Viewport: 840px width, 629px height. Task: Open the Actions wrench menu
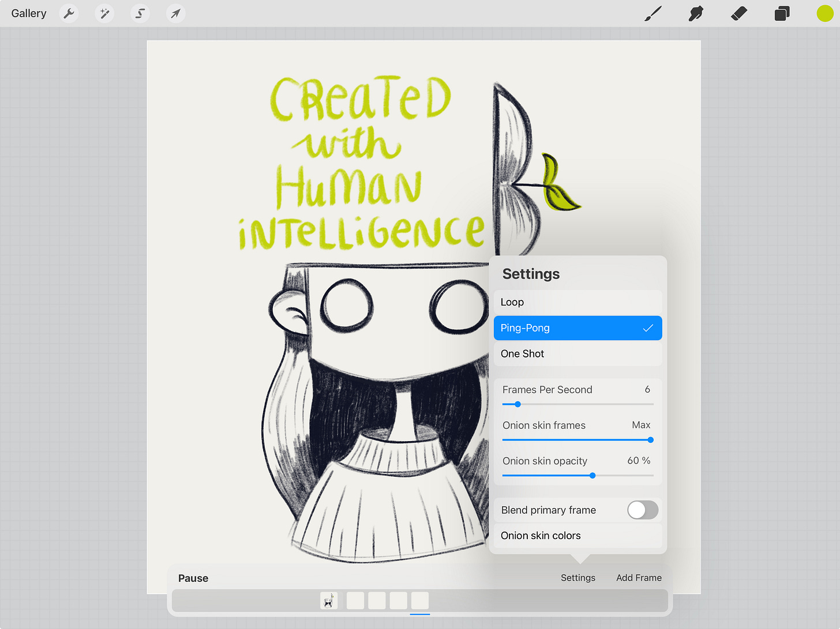pos(69,13)
